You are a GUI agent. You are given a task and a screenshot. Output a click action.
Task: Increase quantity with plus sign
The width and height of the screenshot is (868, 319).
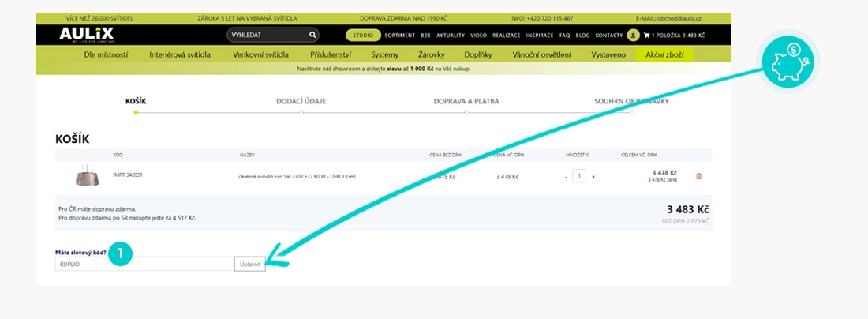[593, 177]
